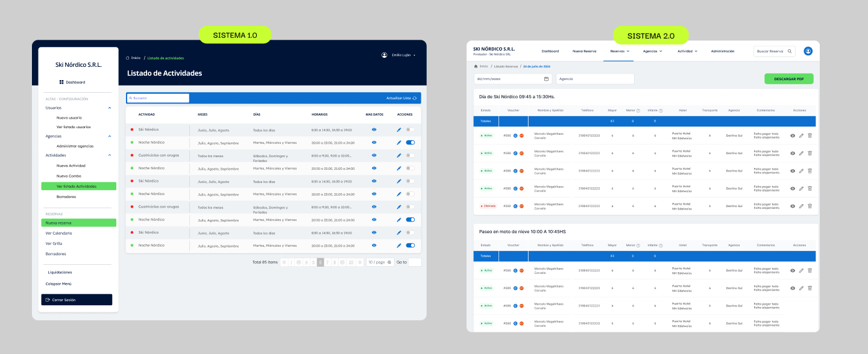This screenshot has width=868, height=354.
Task: Go to Administración in the top navigation
Action: (x=723, y=51)
